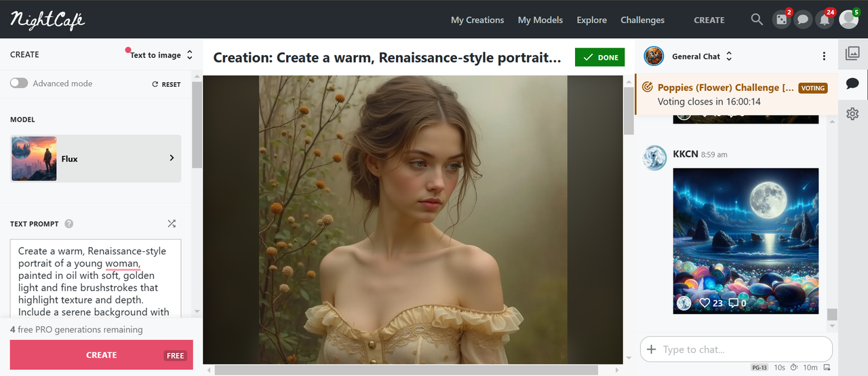Open comments on KKCN's moon image
Screen dimensions: 868x376
point(733,303)
